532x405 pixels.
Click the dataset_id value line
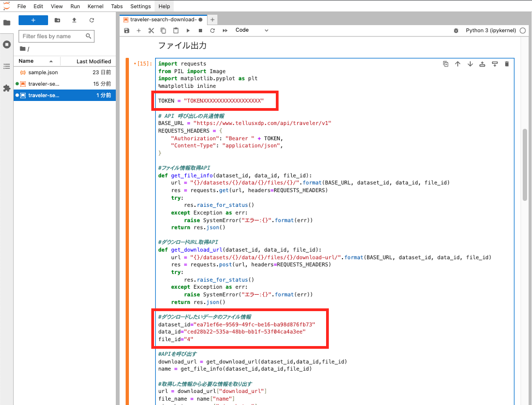(237, 324)
